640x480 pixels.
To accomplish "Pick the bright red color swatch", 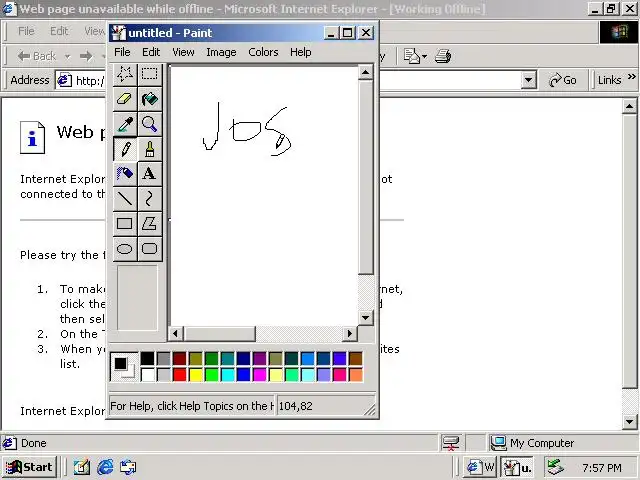I will 180,374.
